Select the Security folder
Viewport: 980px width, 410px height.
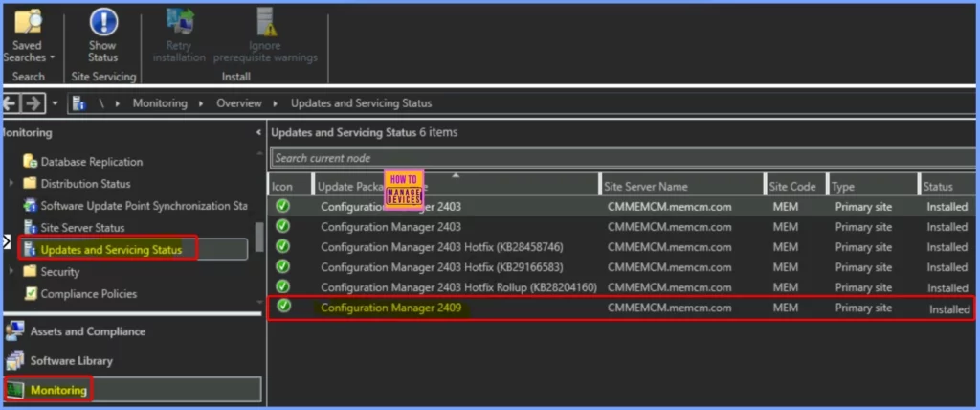point(59,272)
